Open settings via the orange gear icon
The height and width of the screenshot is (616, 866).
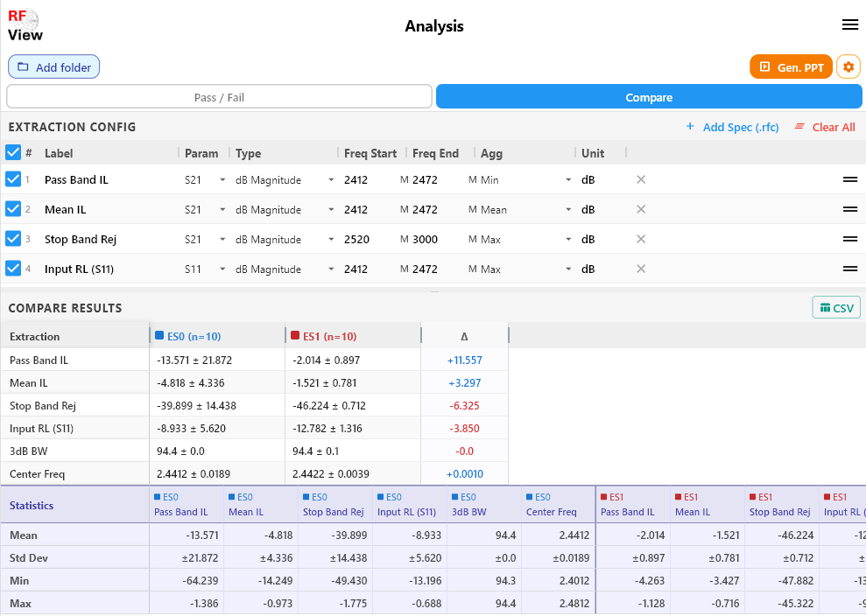pos(848,66)
